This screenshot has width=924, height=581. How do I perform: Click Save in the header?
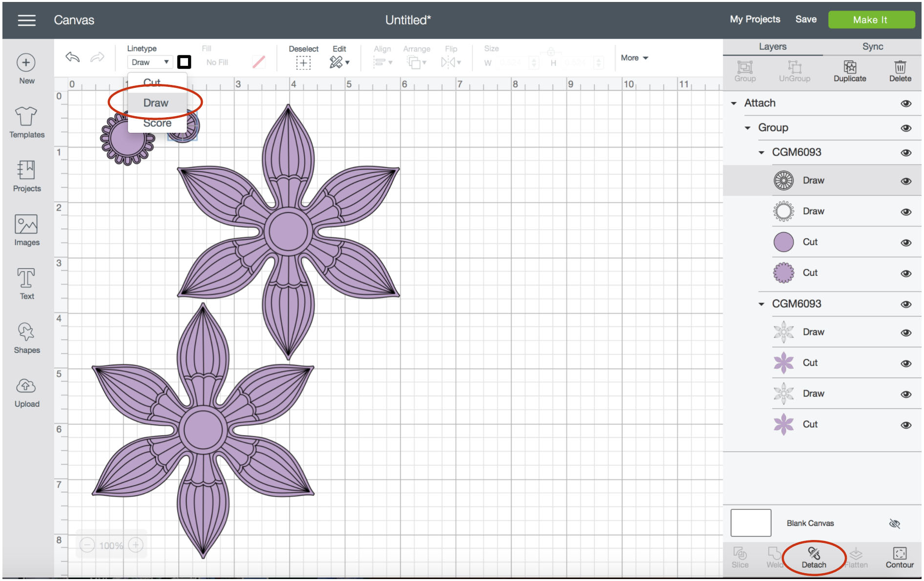[806, 20]
